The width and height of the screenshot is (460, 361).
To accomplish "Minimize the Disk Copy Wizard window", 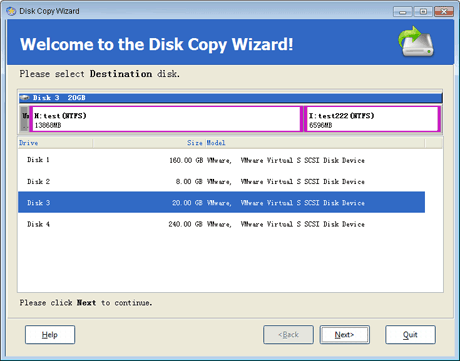I will 403,12.
